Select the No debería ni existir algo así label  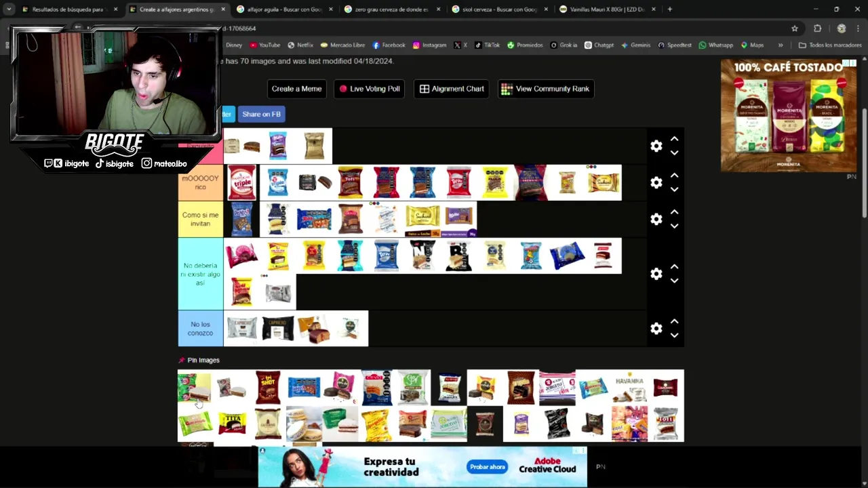[x=200, y=274]
